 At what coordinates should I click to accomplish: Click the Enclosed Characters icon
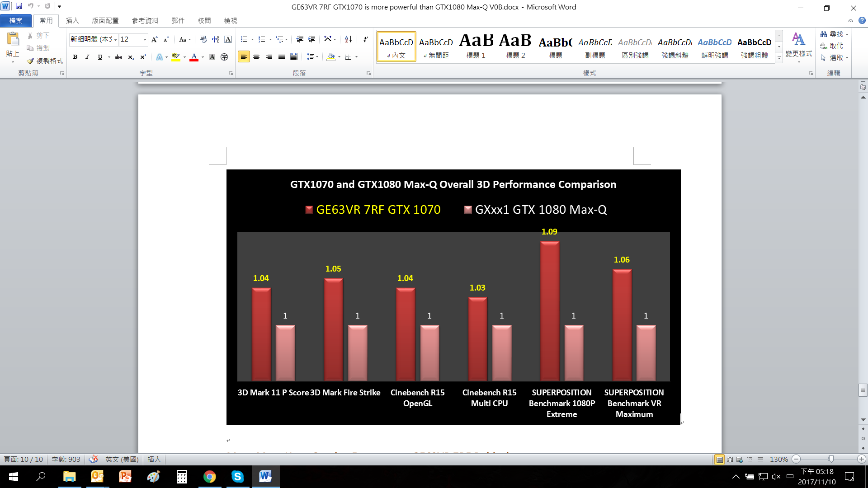pyautogui.click(x=224, y=57)
